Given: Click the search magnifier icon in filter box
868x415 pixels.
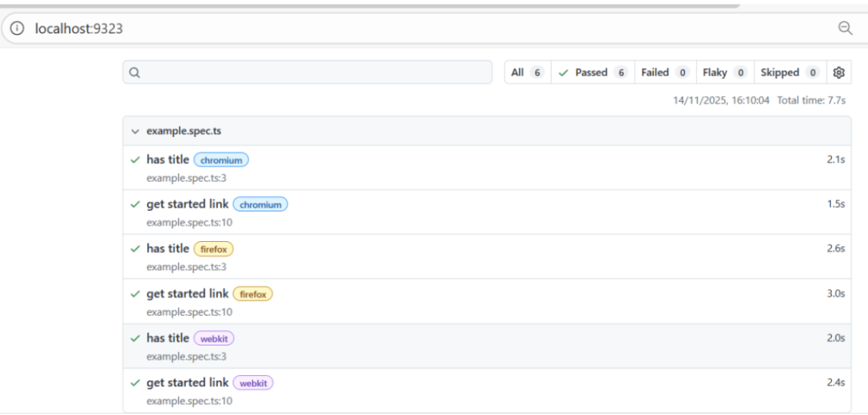Looking at the screenshot, I should pos(135,72).
